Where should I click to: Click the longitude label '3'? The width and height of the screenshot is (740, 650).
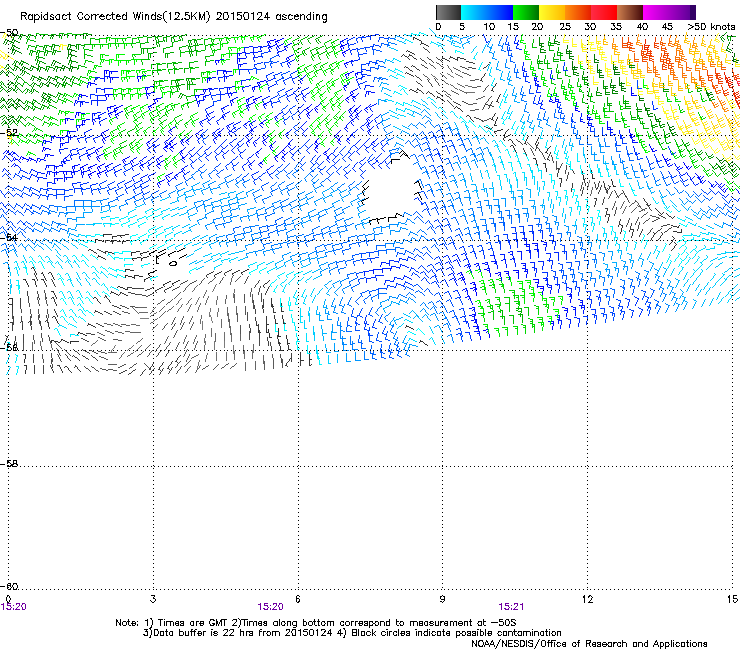[x=153, y=599]
